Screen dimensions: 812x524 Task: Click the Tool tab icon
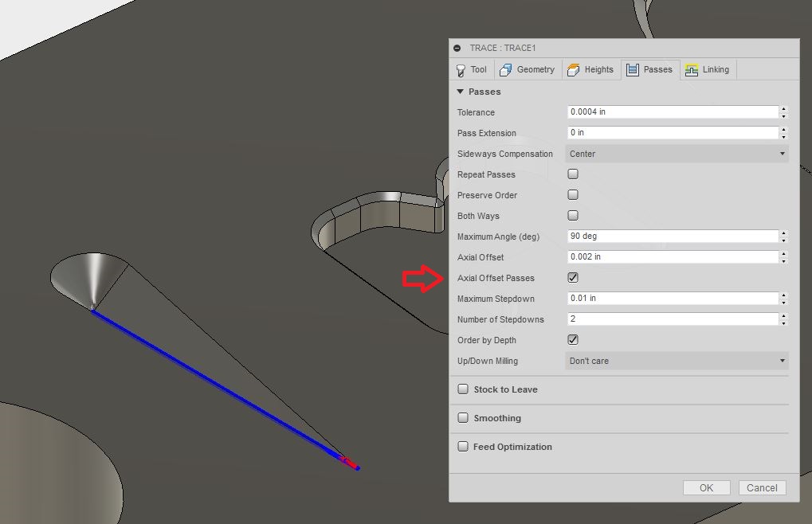tap(461, 69)
